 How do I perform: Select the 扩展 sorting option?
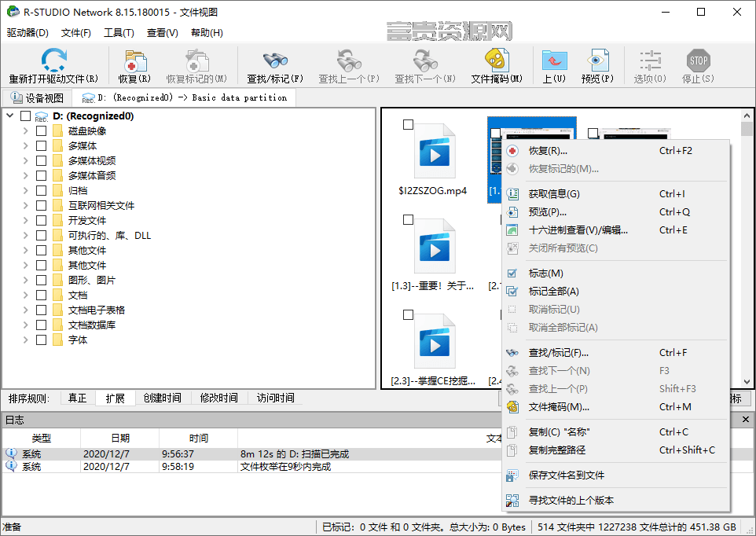pyautogui.click(x=116, y=398)
